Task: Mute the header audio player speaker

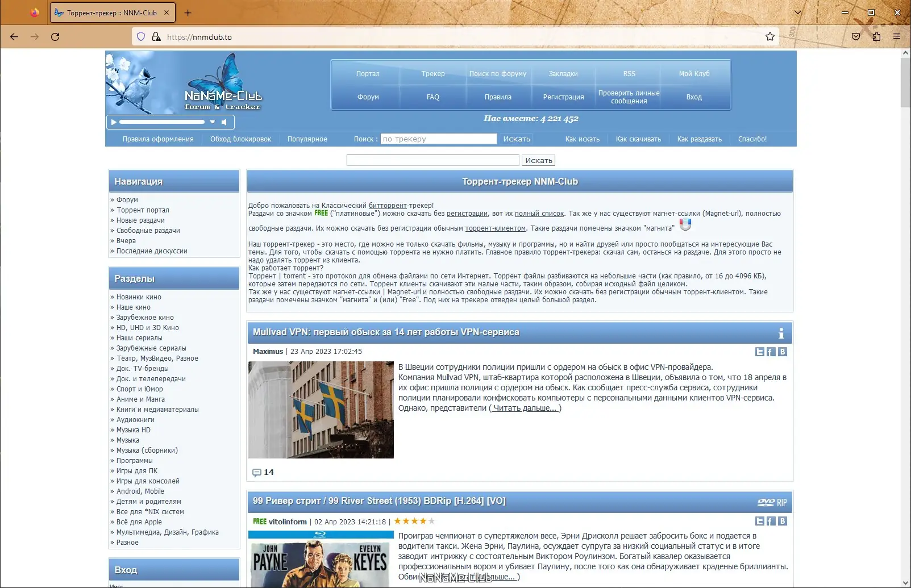Action: pyautogui.click(x=224, y=122)
